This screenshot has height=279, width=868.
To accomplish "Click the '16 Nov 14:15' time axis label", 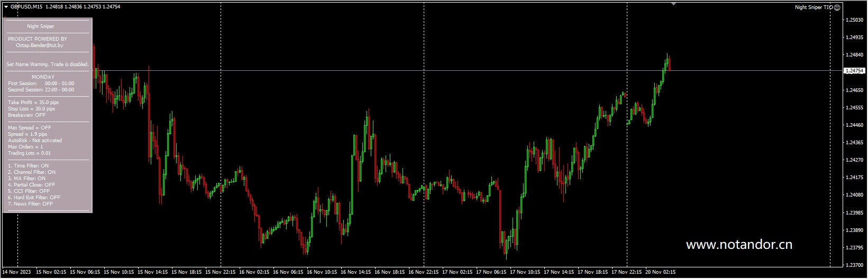I will pyautogui.click(x=356, y=273).
